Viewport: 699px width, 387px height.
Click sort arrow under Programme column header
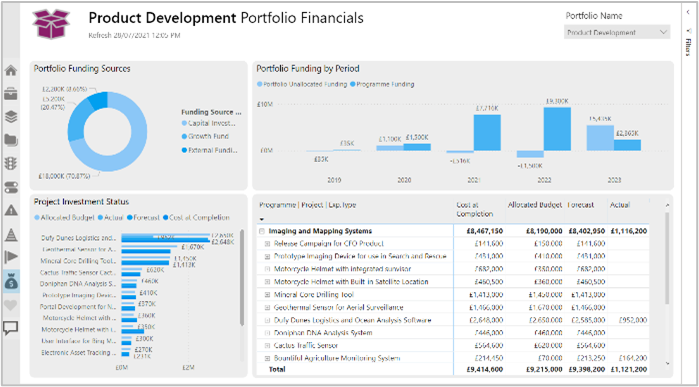pyautogui.click(x=262, y=219)
